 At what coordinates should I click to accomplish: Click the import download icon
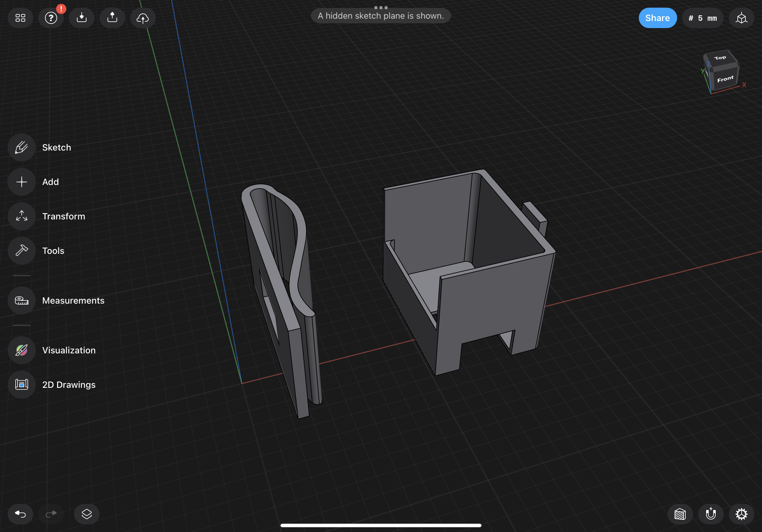tap(81, 18)
